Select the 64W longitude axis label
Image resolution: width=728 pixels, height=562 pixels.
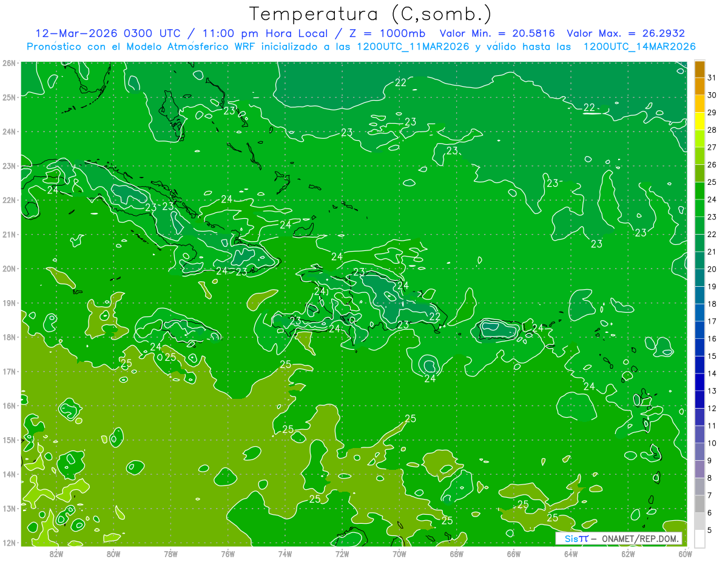pos(571,554)
